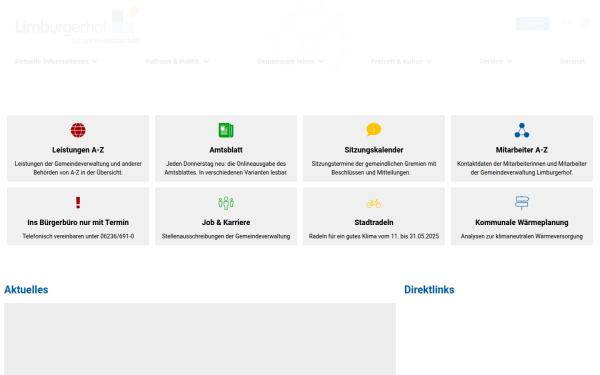This screenshot has height=375, width=600.
Task: Click the text 'Radeln für ein gutes Klima'
Action: click(x=342, y=236)
